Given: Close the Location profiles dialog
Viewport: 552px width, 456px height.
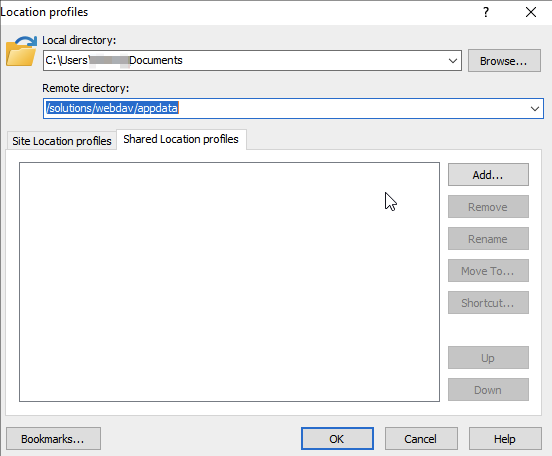Looking at the screenshot, I should (531, 12).
